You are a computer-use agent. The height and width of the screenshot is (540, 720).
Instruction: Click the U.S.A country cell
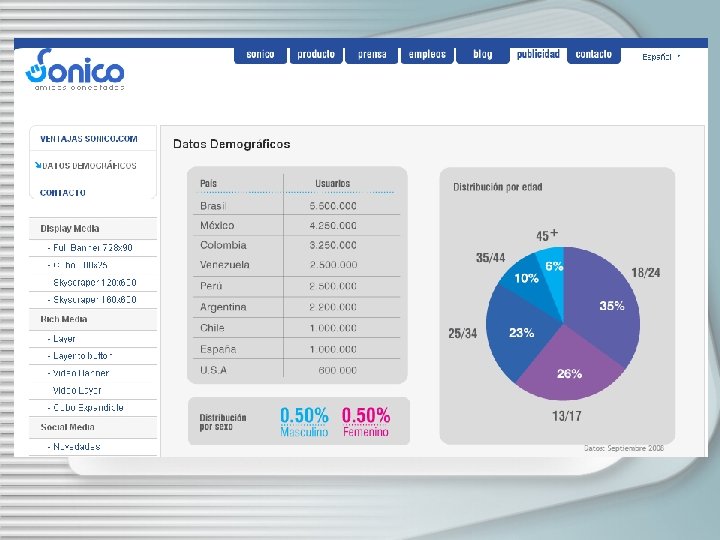(214, 370)
